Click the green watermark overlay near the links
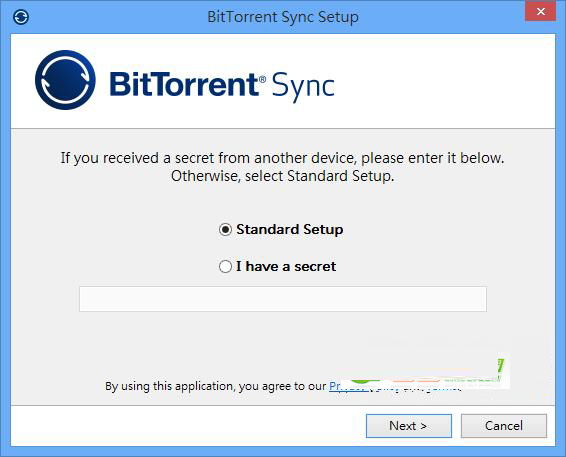 426,372
